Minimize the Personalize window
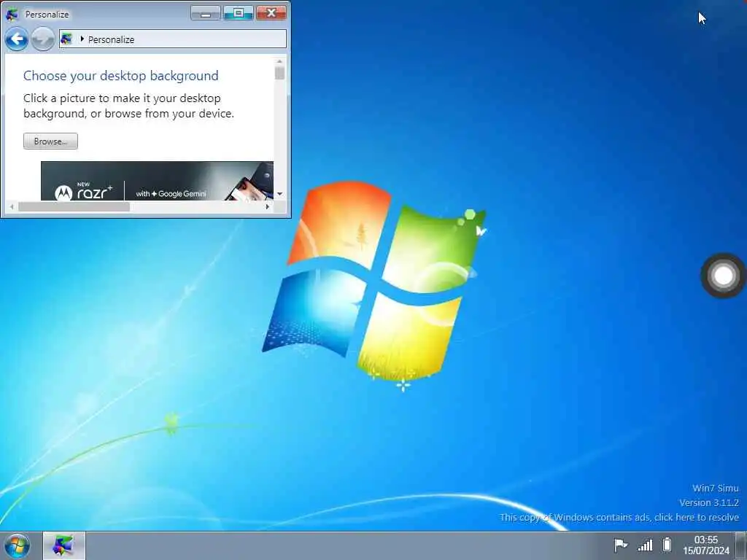This screenshot has width=747, height=560. click(206, 13)
